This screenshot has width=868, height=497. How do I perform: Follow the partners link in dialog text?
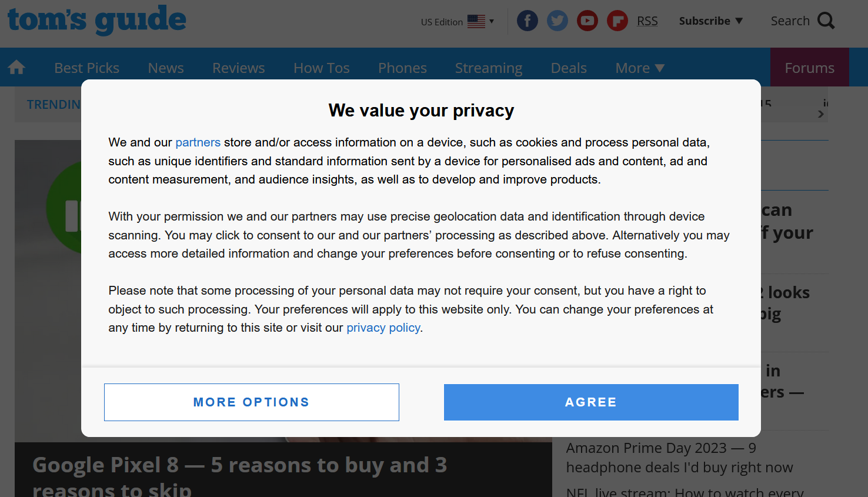pyautogui.click(x=198, y=142)
